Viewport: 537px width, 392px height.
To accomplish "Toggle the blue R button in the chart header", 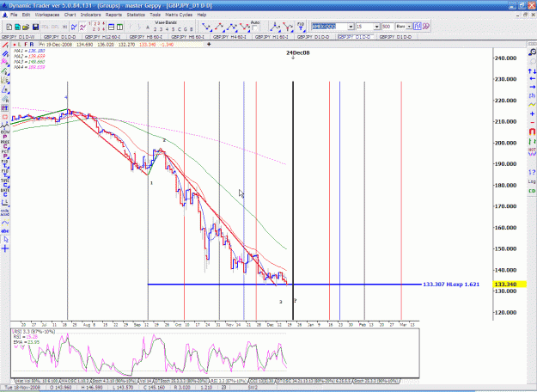I will pyautogui.click(x=32, y=45).
